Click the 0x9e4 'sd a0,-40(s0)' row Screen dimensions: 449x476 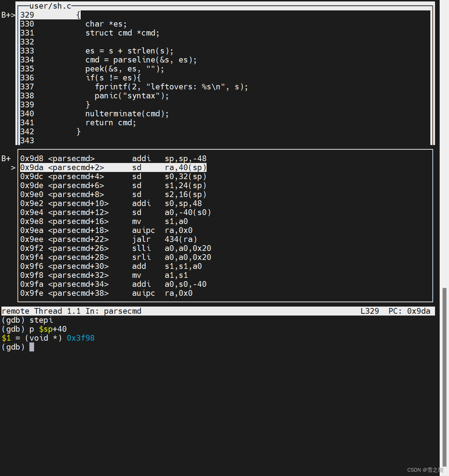click(116, 213)
